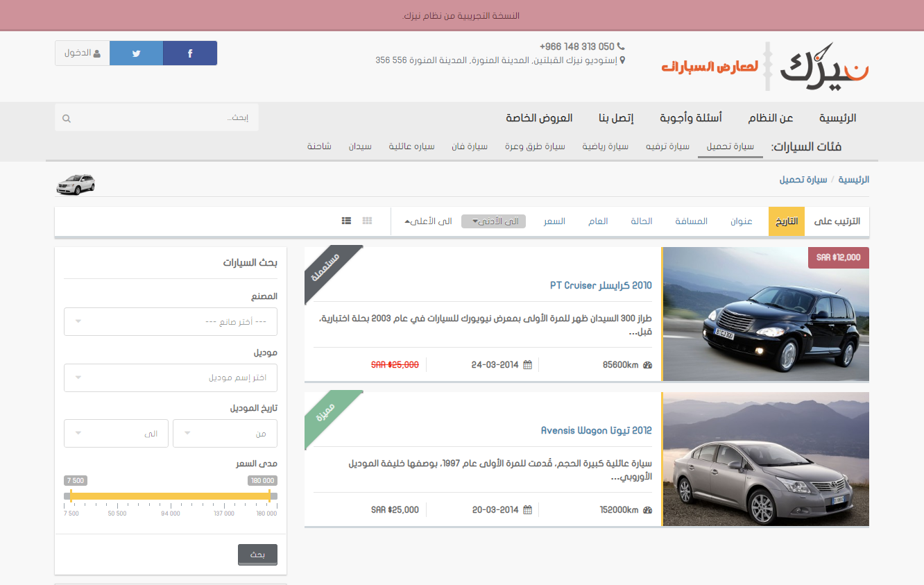Click the Twitter bird icon button
Screen dimensions: 924x585
pos(136,53)
